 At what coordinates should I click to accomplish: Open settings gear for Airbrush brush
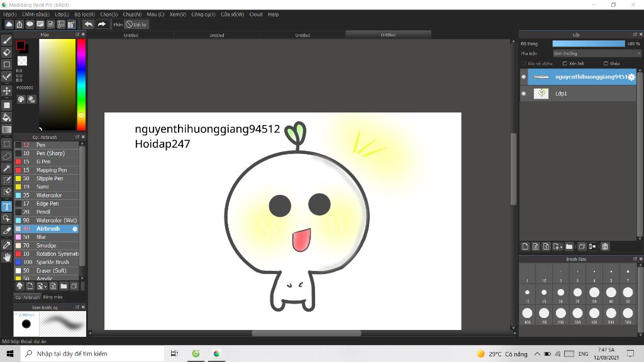[75, 229]
